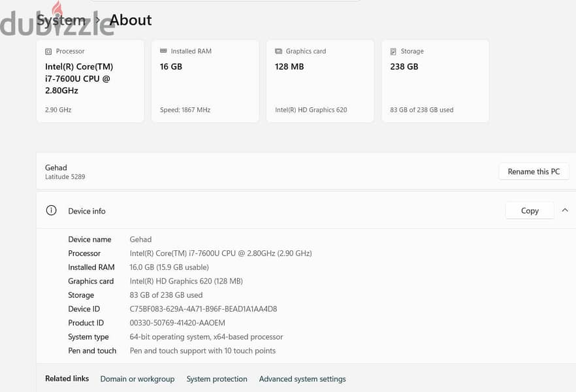
Task: Click the Gehad PC name heading
Action: point(56,167)
